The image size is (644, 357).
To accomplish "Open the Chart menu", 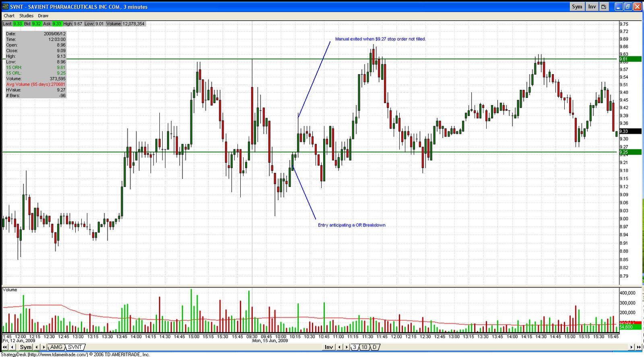I will click(9, 16).
